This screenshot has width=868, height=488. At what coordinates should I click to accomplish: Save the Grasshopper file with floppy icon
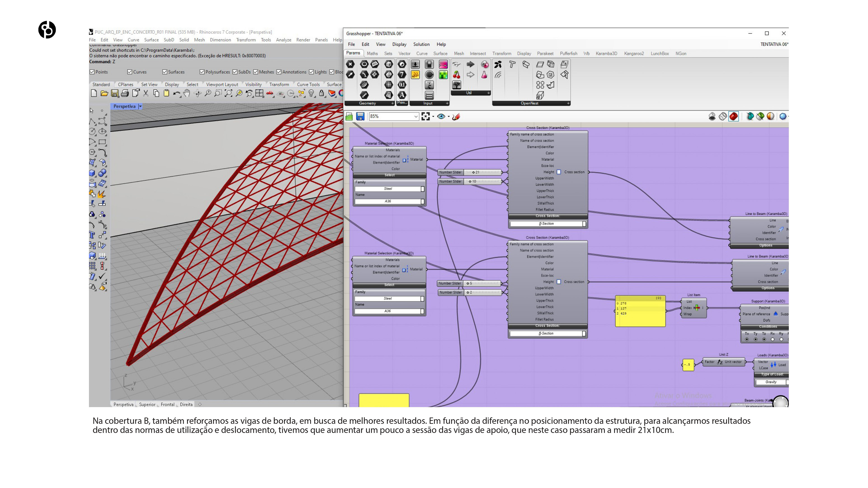click(360, 117)
